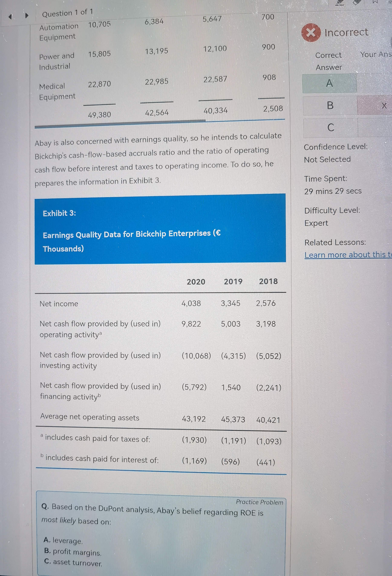Click the 'Power and Industrial' row label
This screenshot has height=576, width=392.
57,61
